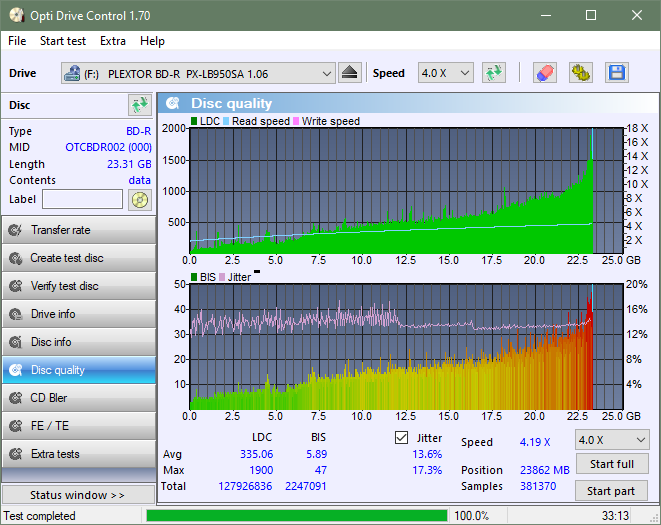Click the BIS/Jitter graph area

tap(406, 347)
